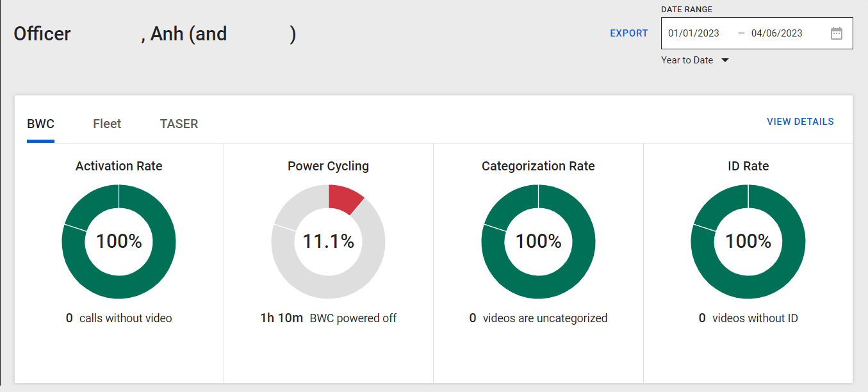Screen dimensions: 868x392
Task: Click the gray Power Cycling chart segment
Action: pos(328,287)
